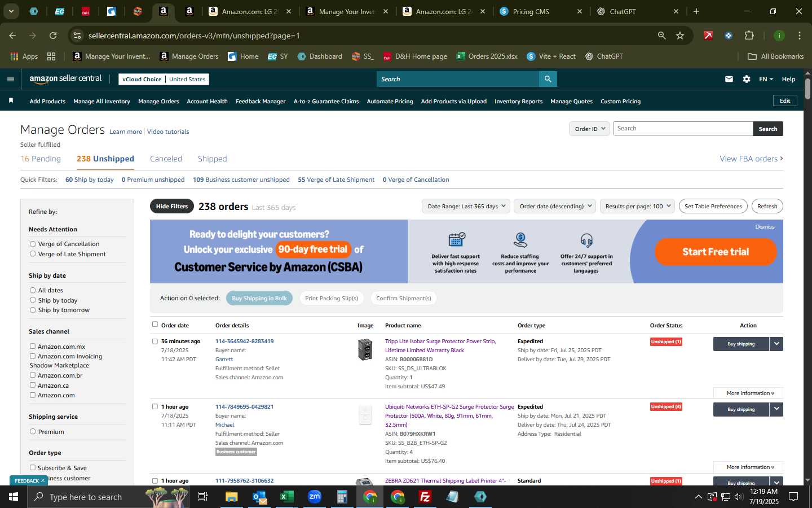The image size is (812, 508).
Task: Check the Amazon.com.mx sales channel box
Action: [x=33, y=346]
